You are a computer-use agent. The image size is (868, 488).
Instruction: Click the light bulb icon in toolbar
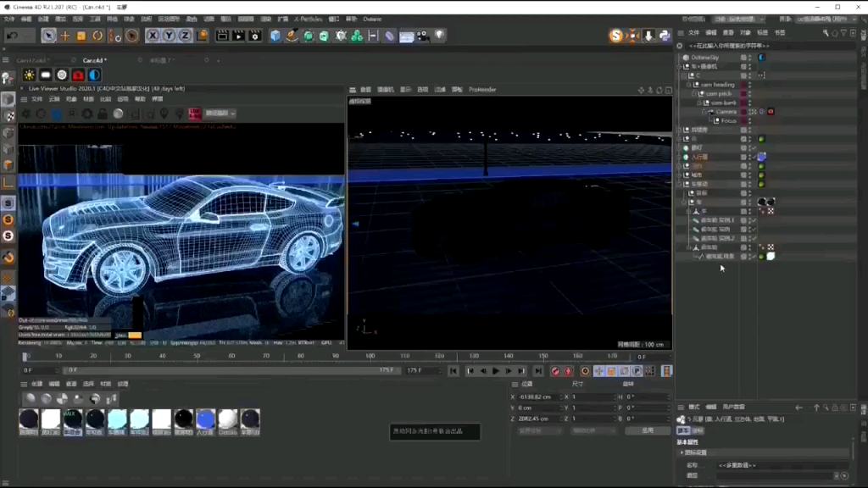pyautogui.click(x=440, y=36)
